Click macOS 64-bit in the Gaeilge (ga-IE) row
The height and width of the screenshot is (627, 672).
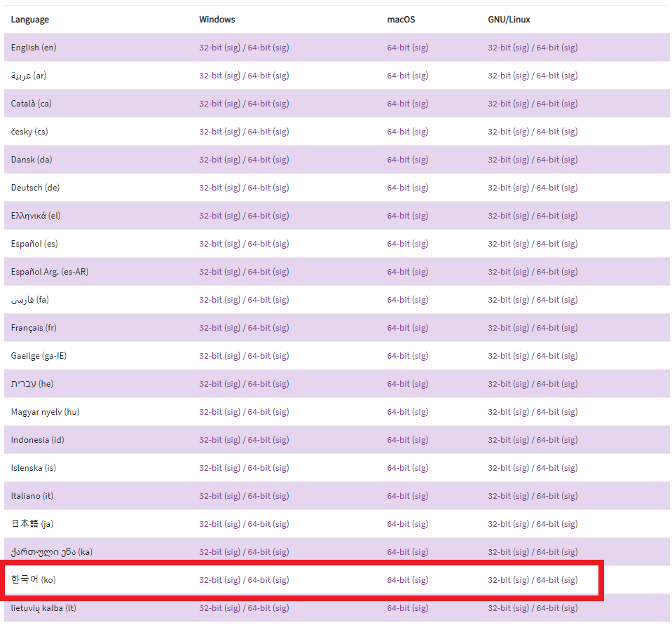pyautogui.click(x=398, y=355)
